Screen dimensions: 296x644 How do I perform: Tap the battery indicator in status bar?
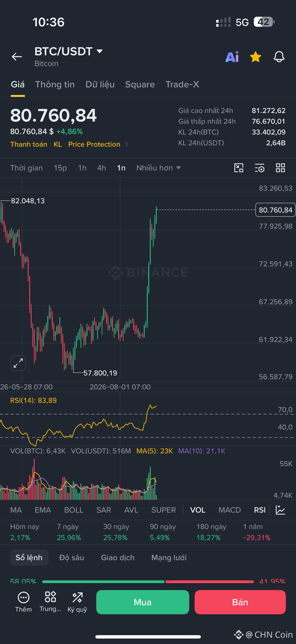[264, 22]
